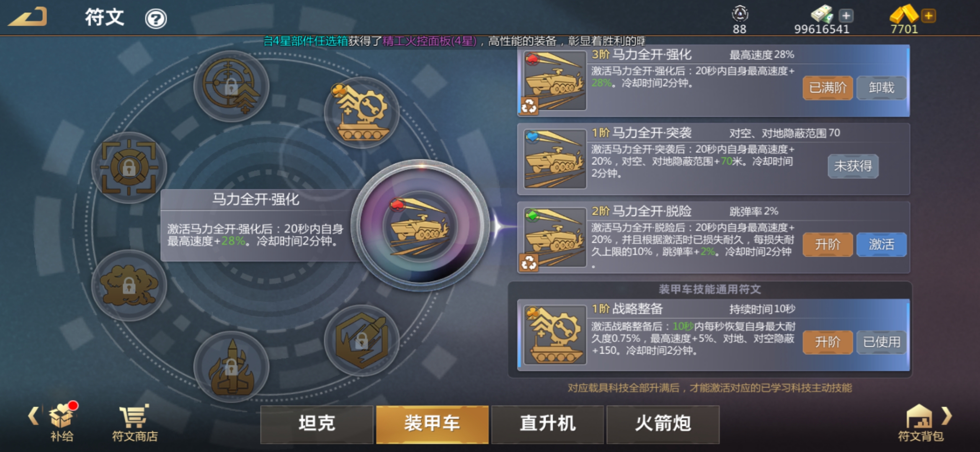The width and height of the screenshot is (980, 452).
Task: Add more cash with plus button
Action: [x=846, y=16]
